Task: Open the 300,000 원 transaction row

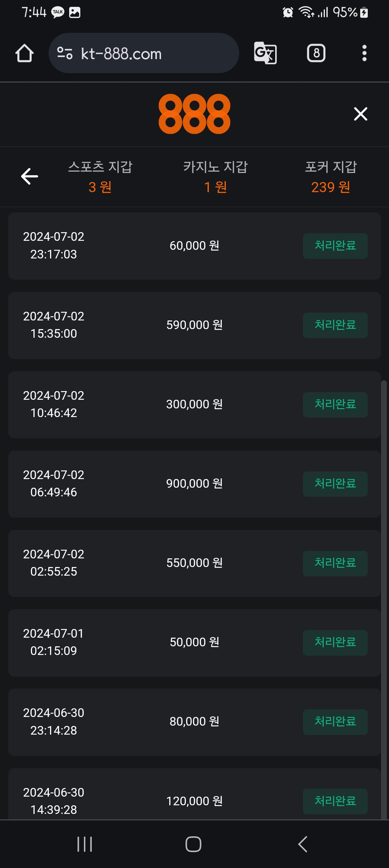Action: 194,404
